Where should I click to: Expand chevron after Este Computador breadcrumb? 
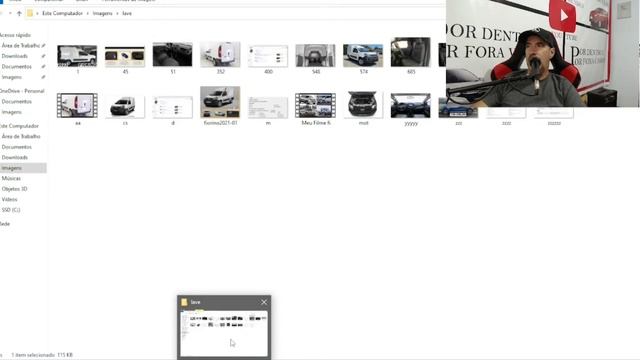(88, 13)
